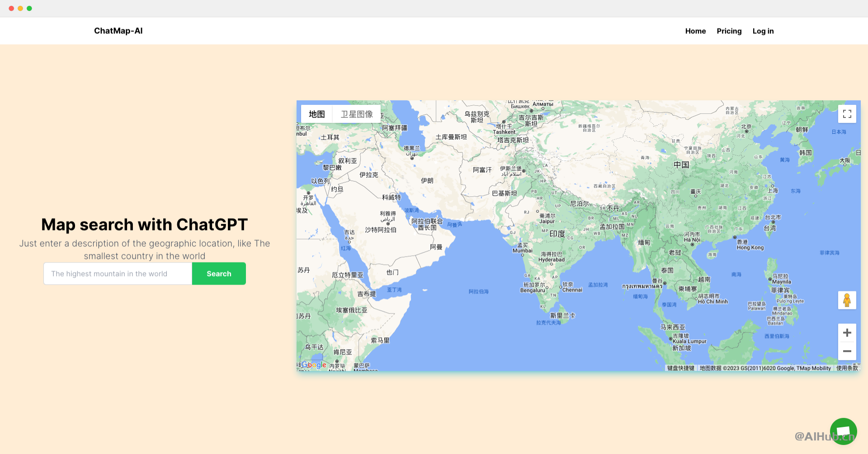Click the Street View pegman icon
This screenshot has width=868, height=454.
[x=847, y=300]
